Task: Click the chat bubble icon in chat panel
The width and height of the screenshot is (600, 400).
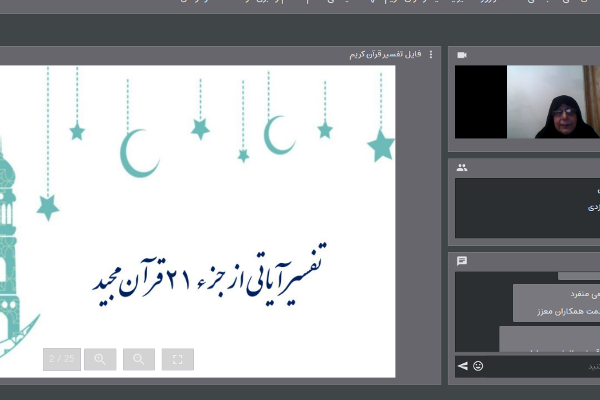Action: click(462, 261)
